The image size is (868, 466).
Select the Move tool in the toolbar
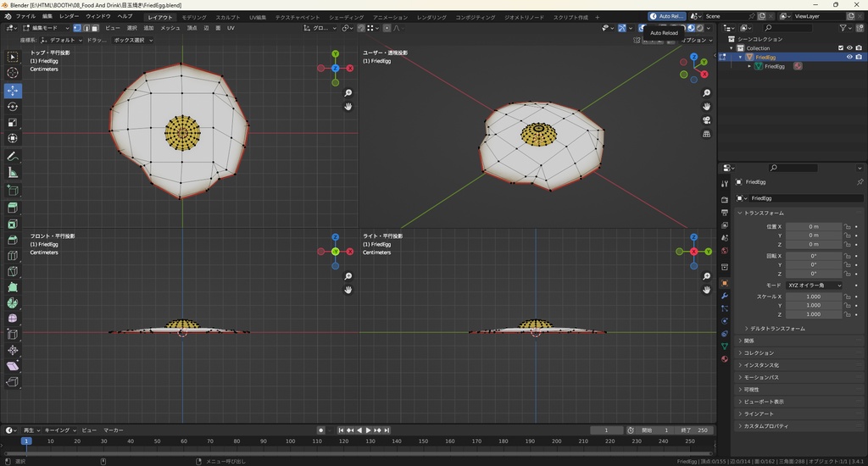click(x=13, y=90)
